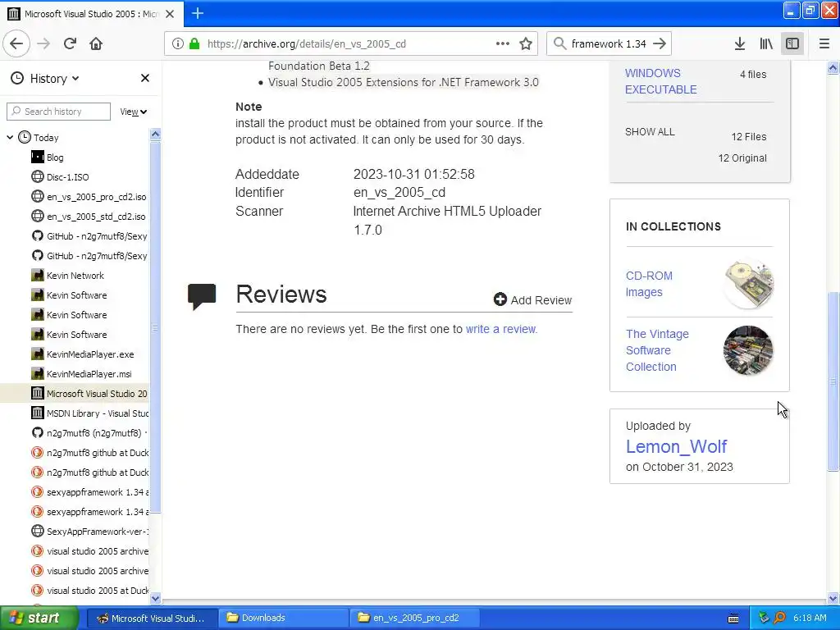Collapse the Today history group
Image resolution: width=840 pixels, height=630 pixels.
coord(10,138)
